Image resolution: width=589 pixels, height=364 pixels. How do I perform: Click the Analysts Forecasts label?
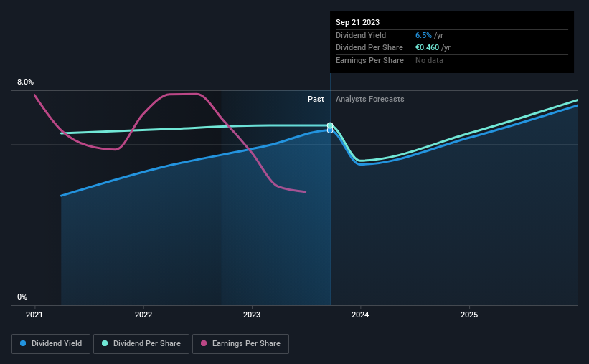click(370, 99)
